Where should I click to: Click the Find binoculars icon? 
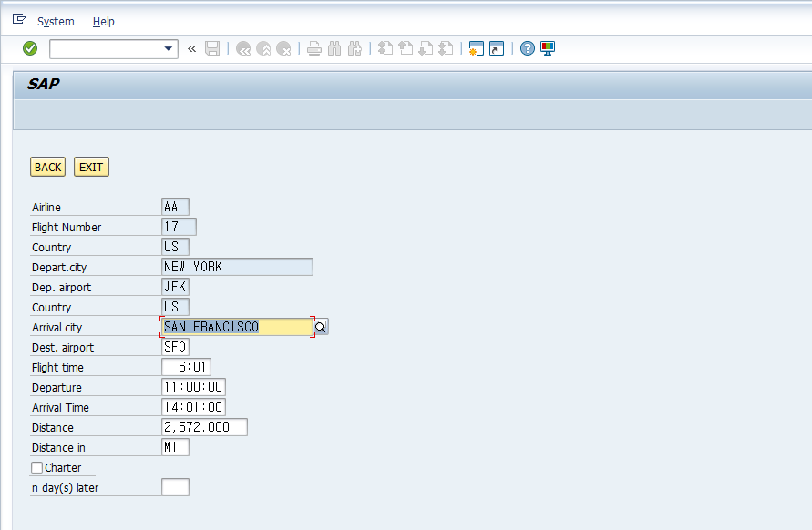tap(334, 48)
